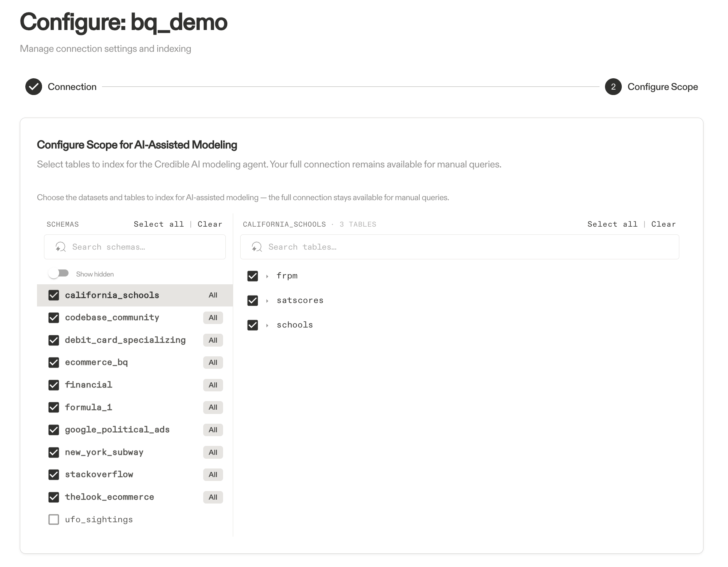This screenshot has height=567, width=728.
Task: Clear all table selections
Action: pyautogui.click(x=663, y=224)
